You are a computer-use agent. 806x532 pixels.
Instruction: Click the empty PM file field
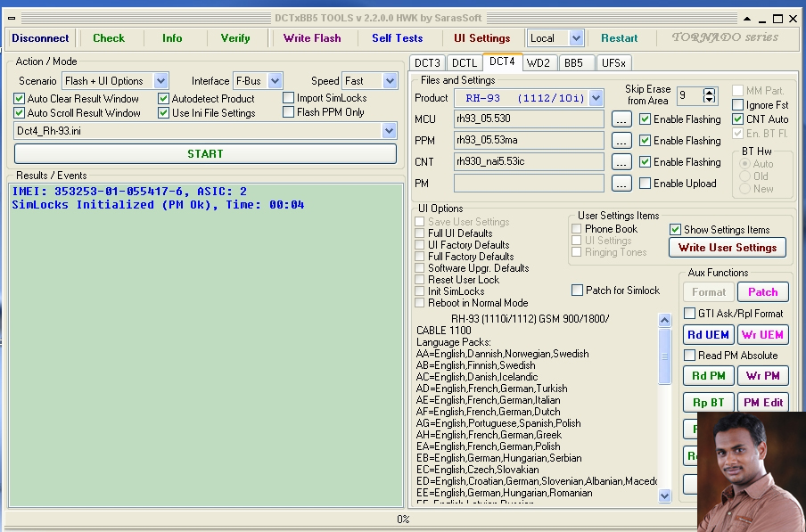pos(529,184)
